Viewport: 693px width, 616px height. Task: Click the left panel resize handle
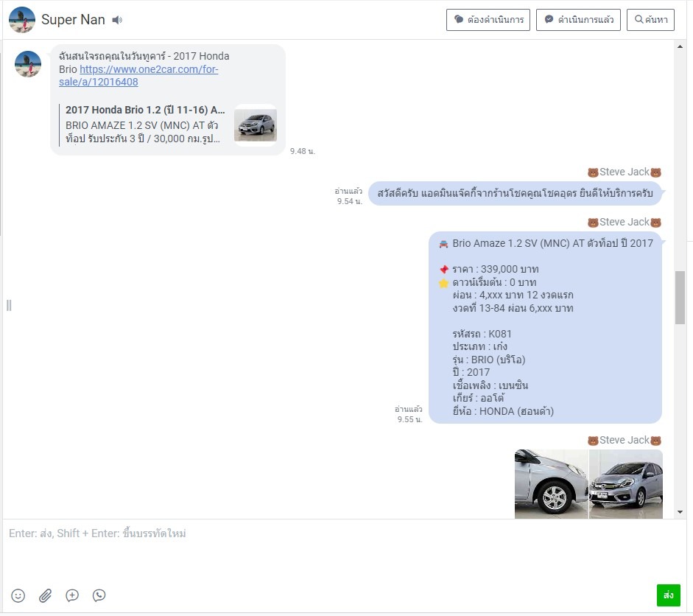point(9,305)
